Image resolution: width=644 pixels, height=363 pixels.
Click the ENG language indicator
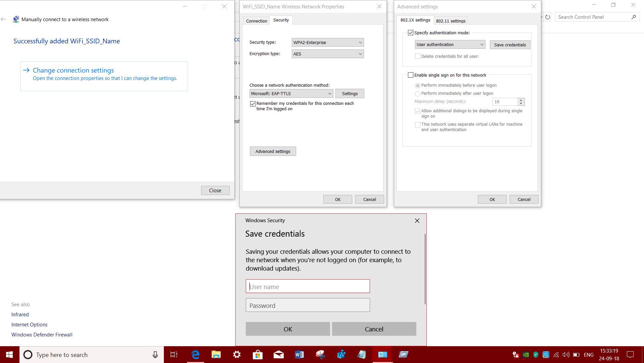click(x=589, y=355)
